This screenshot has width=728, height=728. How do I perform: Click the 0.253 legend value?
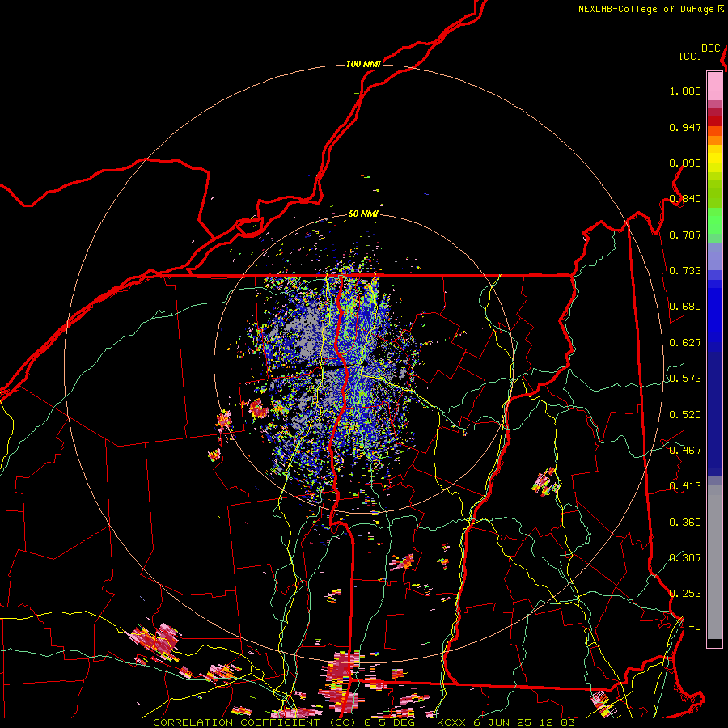(x=685, y=594)
